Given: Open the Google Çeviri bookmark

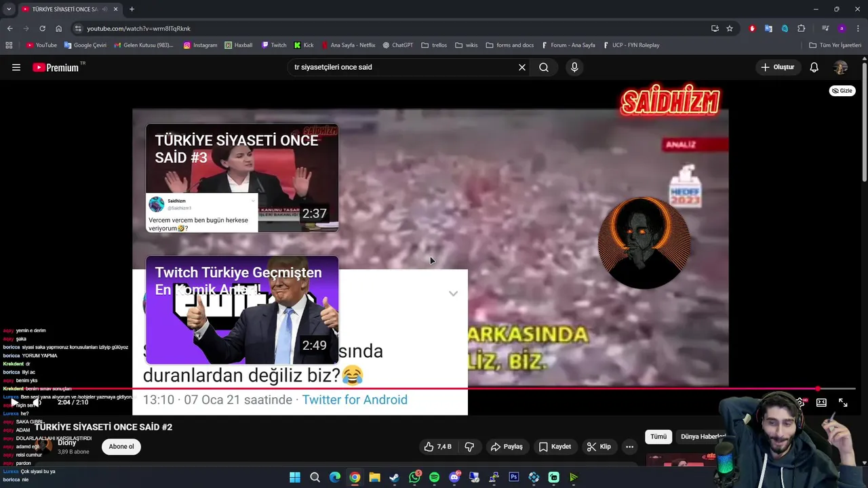Looking at the screenshot, I should 85,45.
